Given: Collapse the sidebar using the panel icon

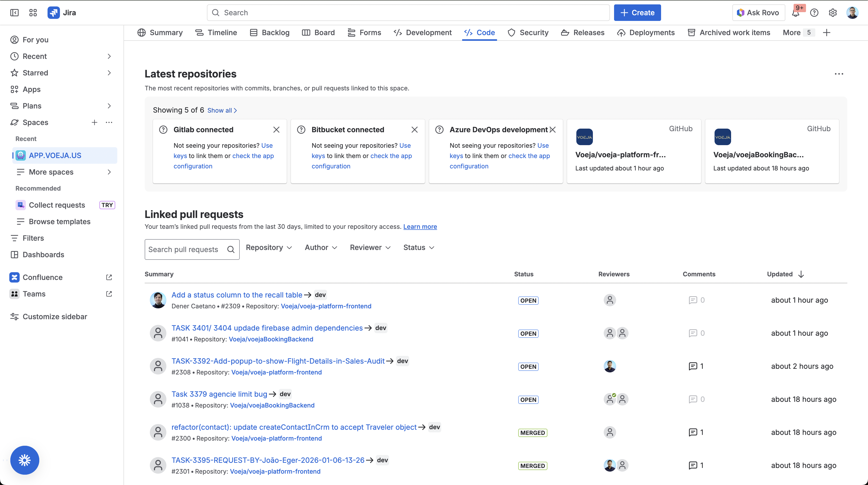Looking at the screenshot, I should (x=14, y=13).
